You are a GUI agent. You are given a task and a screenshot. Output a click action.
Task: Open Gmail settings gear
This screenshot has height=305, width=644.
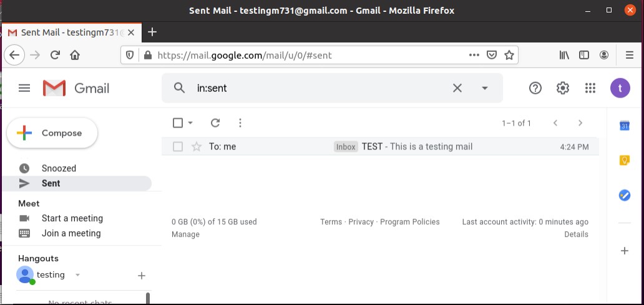tap(563, 88)
